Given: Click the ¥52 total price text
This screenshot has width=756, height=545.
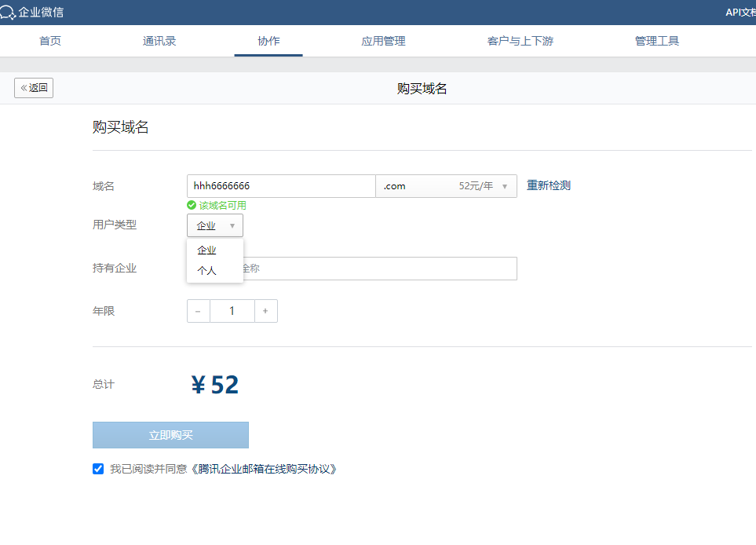Looking at the screenshot, I should coord(215,385).
